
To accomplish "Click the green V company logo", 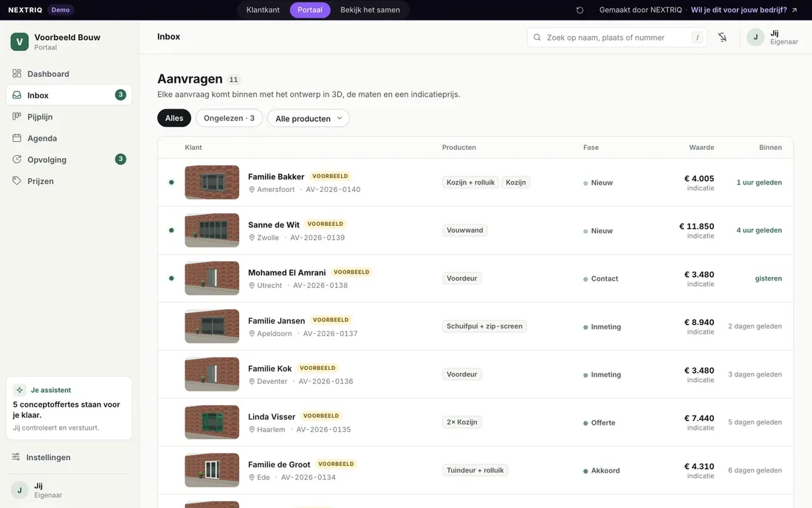I will 20,41.
